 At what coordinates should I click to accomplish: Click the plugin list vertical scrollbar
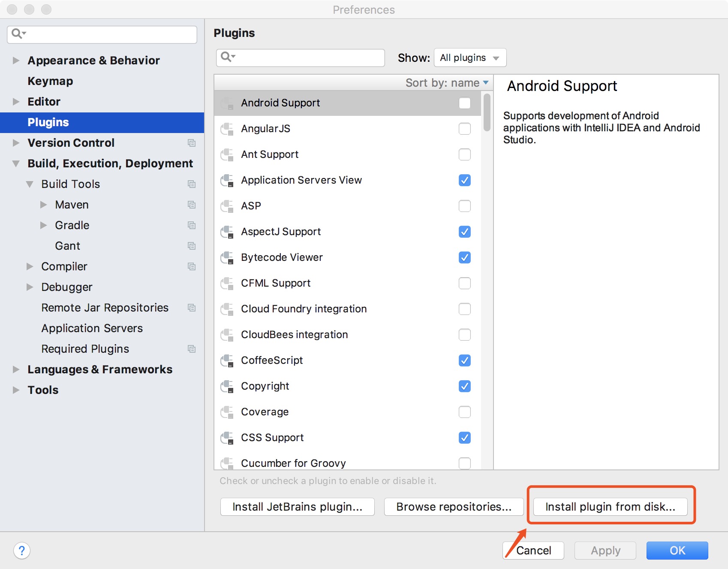(x=487, y=112)
